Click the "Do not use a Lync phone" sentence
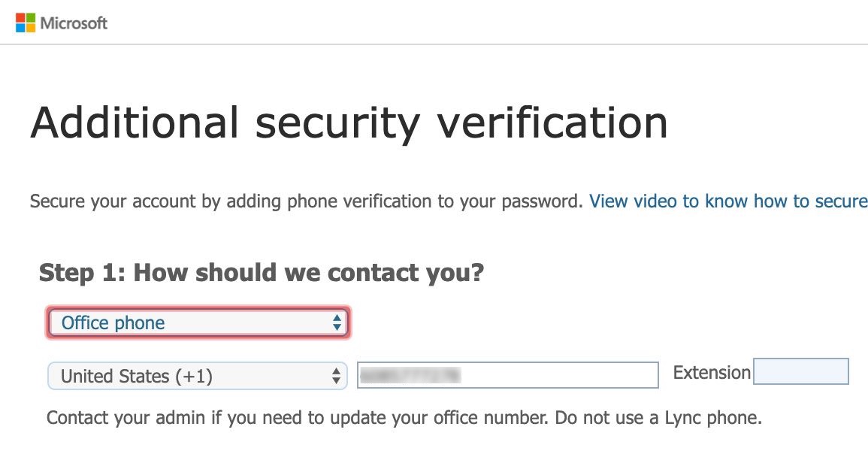The image size is (868, 454). [659, 417]
